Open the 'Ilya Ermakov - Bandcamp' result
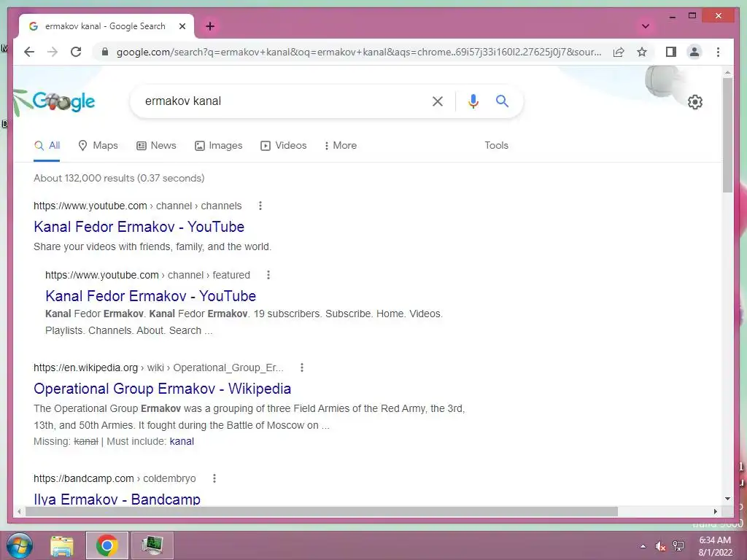 tap(117, 499)
